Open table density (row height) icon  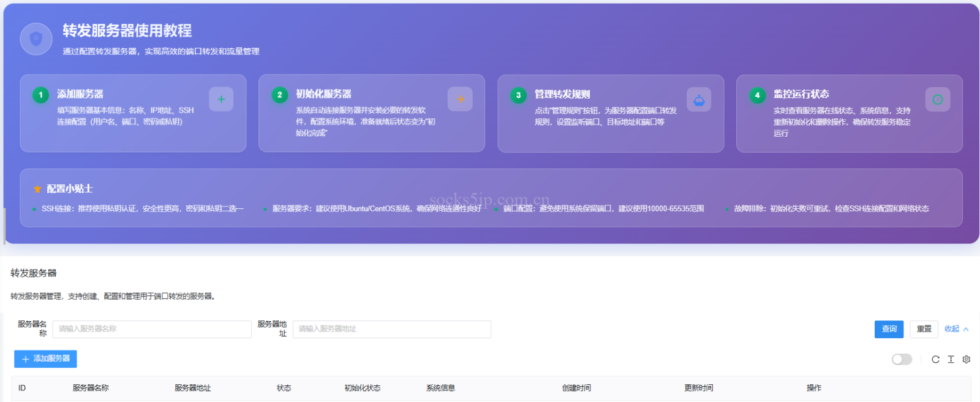(x=951, y=360)
